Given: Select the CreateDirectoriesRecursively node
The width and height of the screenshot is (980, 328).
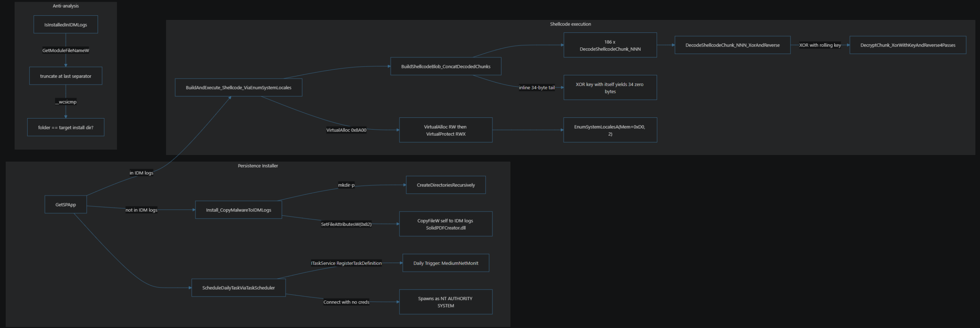Looking at the screenshot, I should 446,185.
